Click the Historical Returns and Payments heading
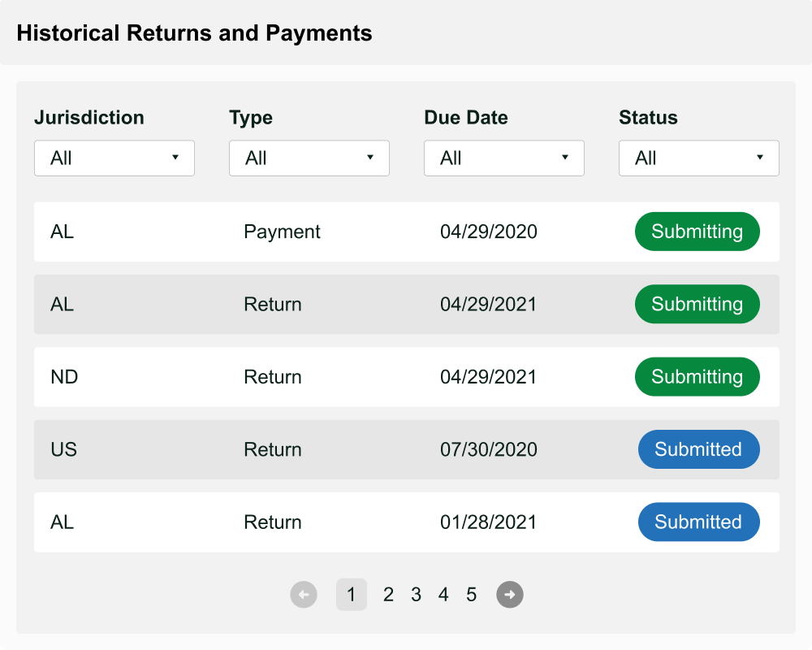The width and height of the screenshot is (812, 650). [x=194, y=32]
